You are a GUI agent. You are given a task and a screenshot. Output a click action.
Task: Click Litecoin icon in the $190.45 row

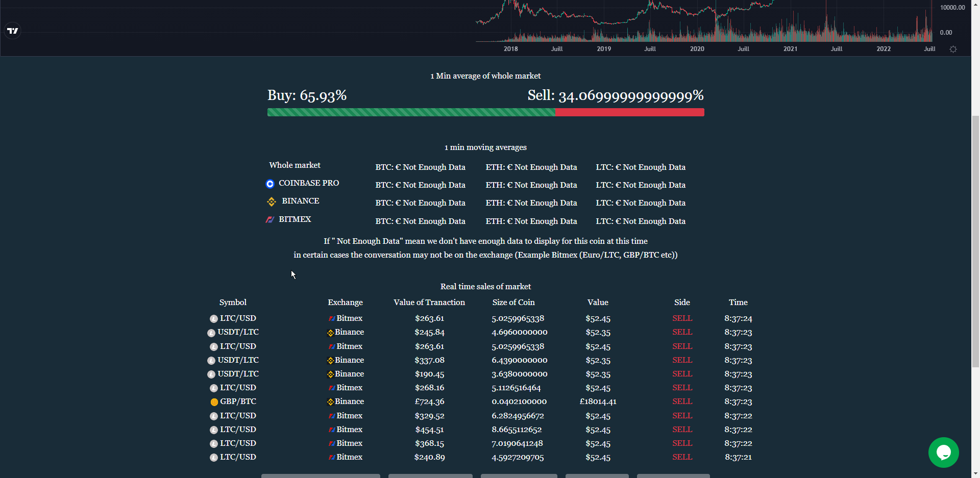[x=211, y=374]
